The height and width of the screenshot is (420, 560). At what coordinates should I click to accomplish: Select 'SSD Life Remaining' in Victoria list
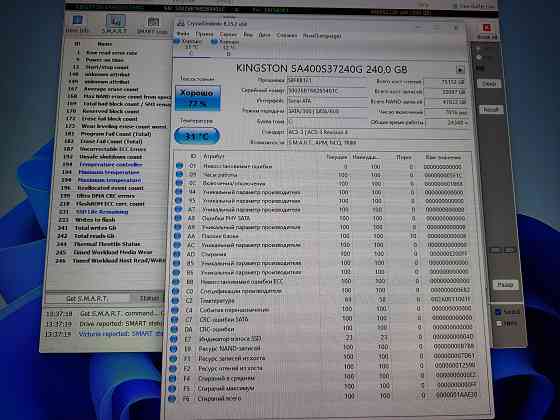102,212
